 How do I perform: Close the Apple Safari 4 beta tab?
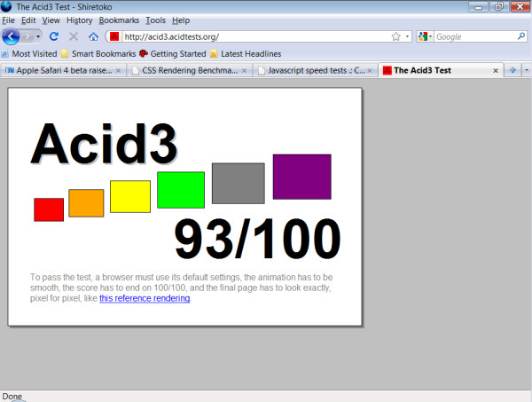click(x=118, y=71)
